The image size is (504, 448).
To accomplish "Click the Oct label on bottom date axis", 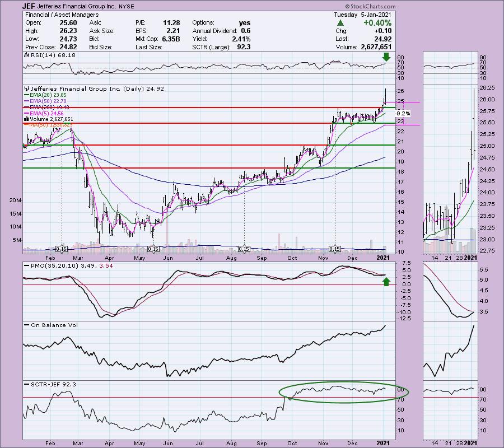I will click(292, 443).
